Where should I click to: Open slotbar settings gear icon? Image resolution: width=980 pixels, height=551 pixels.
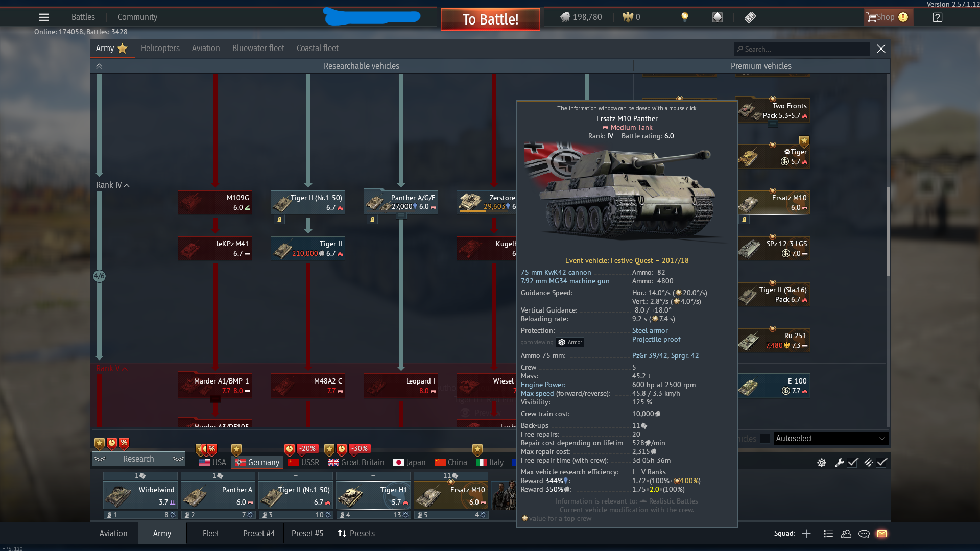[821, 463]
